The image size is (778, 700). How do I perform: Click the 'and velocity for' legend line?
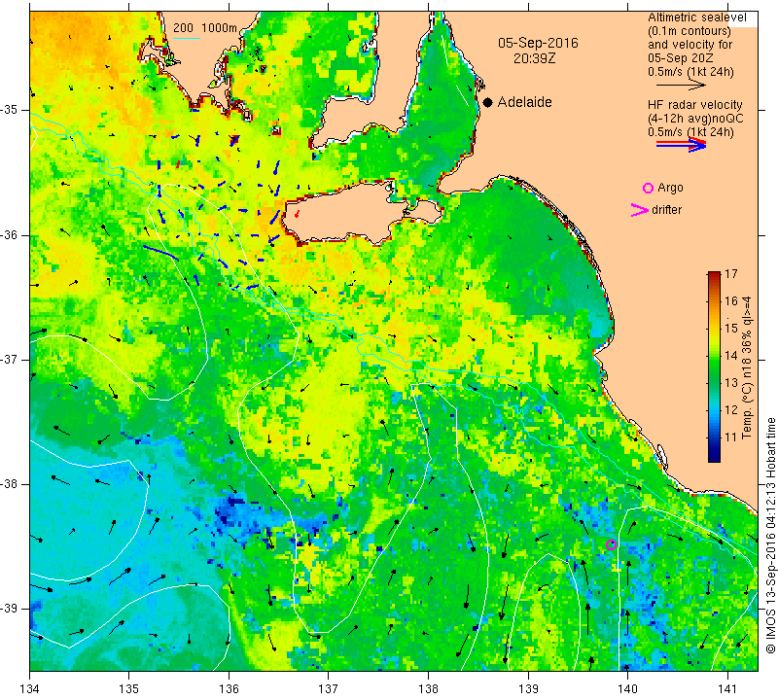click(690, 44)
